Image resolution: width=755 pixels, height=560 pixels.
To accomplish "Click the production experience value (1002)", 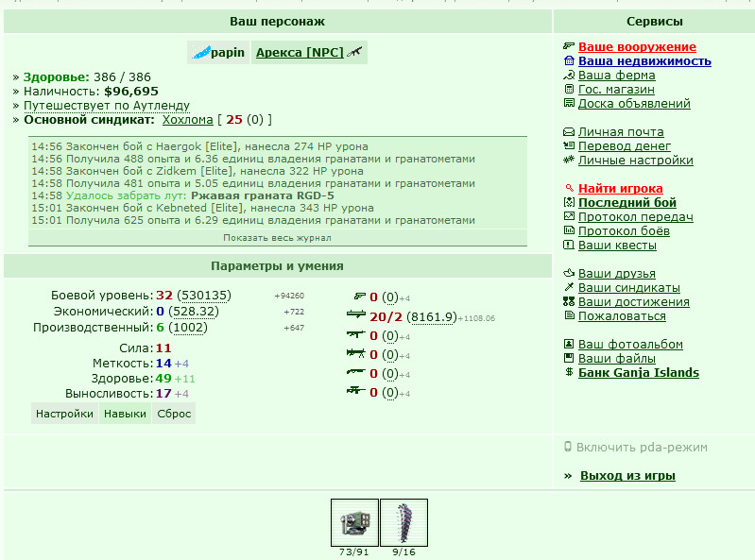I will coord(188,327).
